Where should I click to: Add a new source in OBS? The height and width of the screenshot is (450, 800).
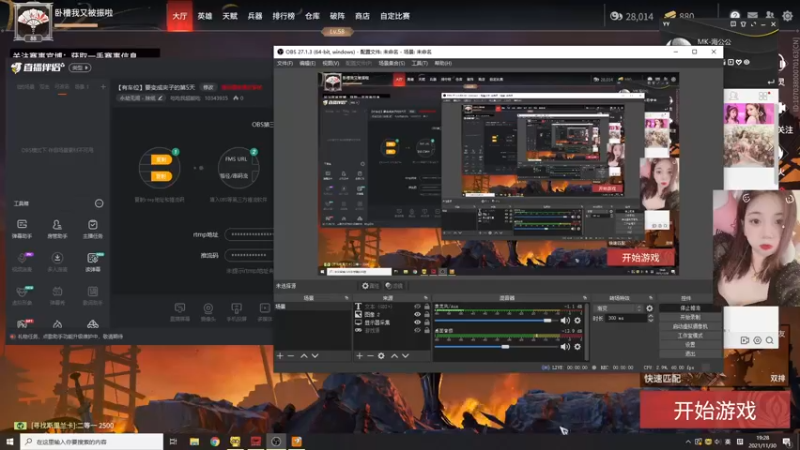(x=359, y=356)
